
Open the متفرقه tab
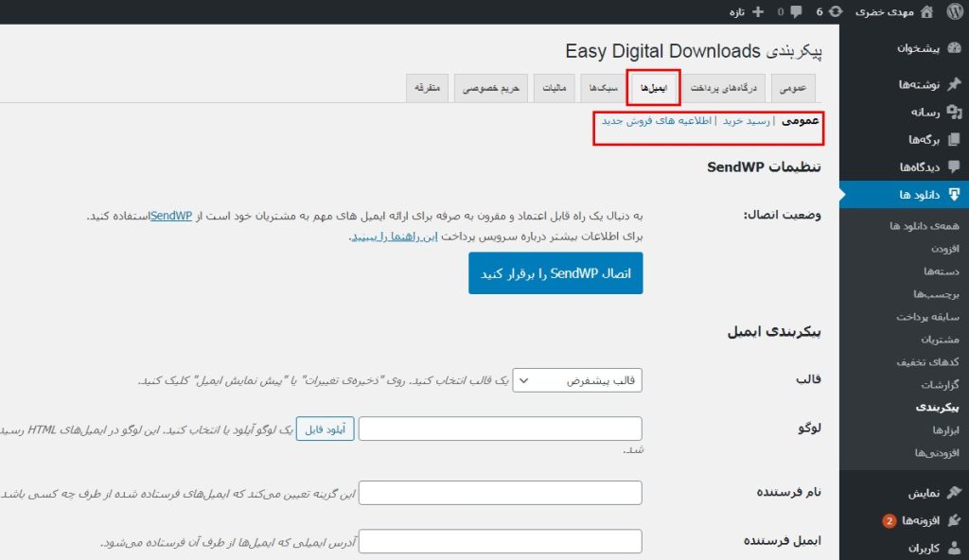[427, 88]
